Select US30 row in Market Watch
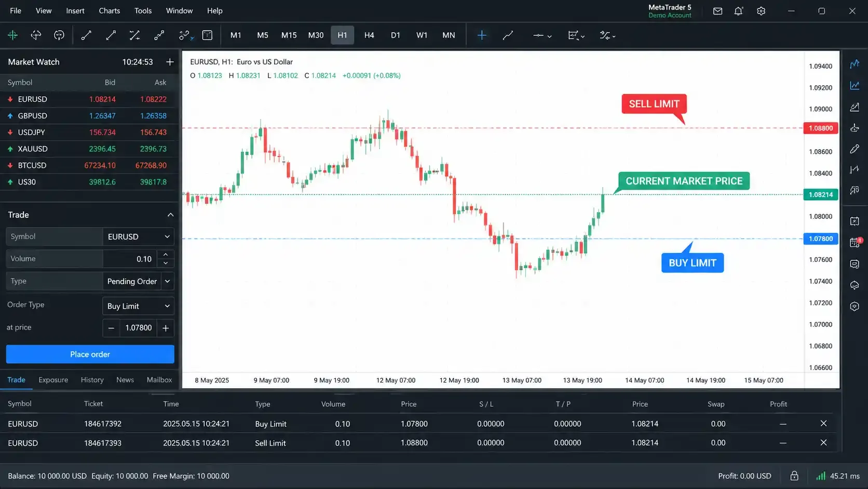The width and height of the screenshot is (868, 489). point(89,182)
